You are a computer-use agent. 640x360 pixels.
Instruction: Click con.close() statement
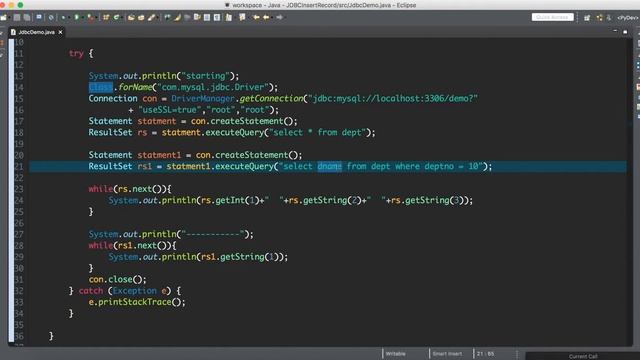pyautogui.click(x=118, y=280)
